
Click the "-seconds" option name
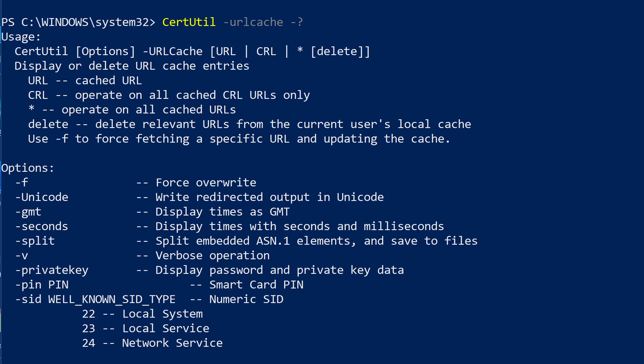tap(42, 226)
